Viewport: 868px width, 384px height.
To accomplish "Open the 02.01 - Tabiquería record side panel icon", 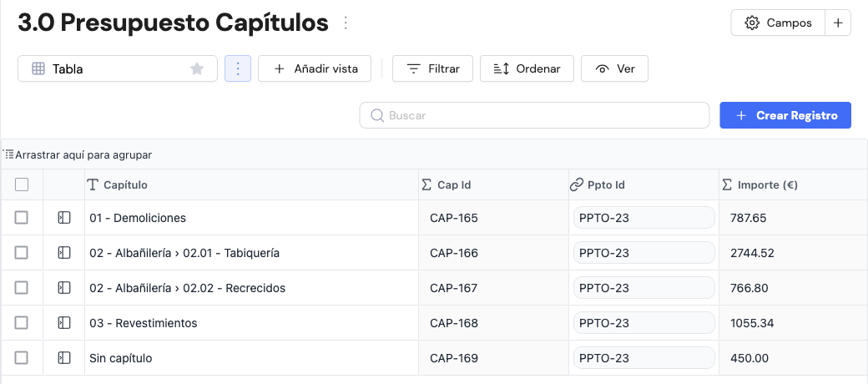I will point(64,253).
